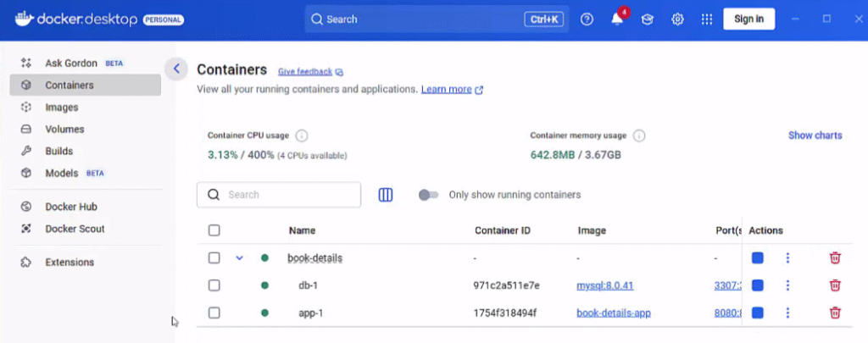
Task: Open the db-1 container name
Action: pyautogui.click(x=309, y=285)
